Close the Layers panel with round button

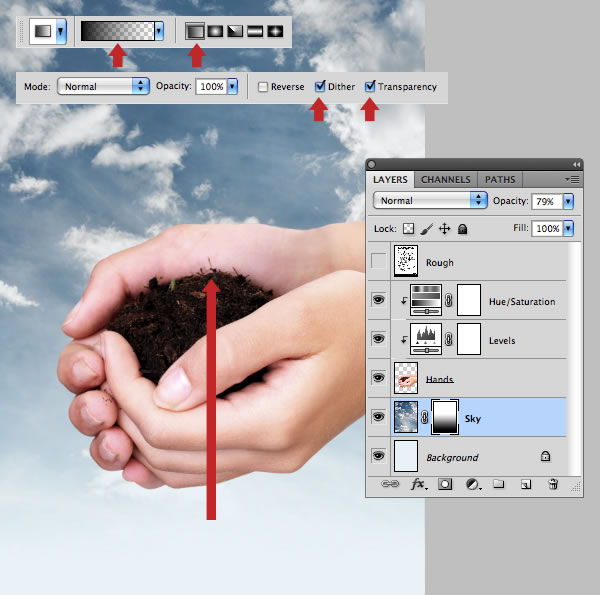tap(371, 165)
